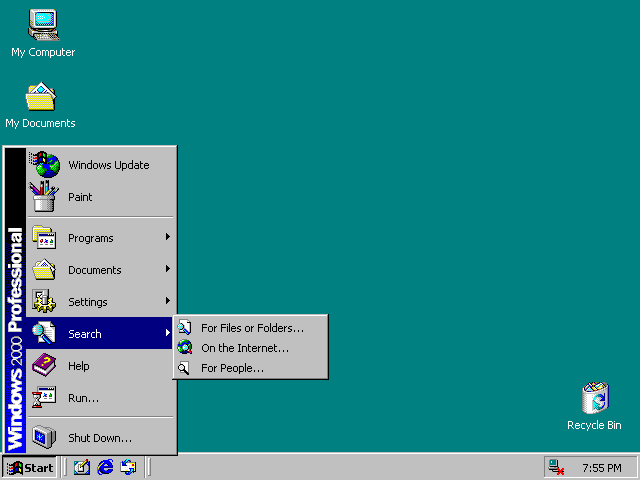This screenshot has height=480, width=640.
Task: Click the For Files or Folders icon
Action: pyautogui.click(x=184, y=327)
